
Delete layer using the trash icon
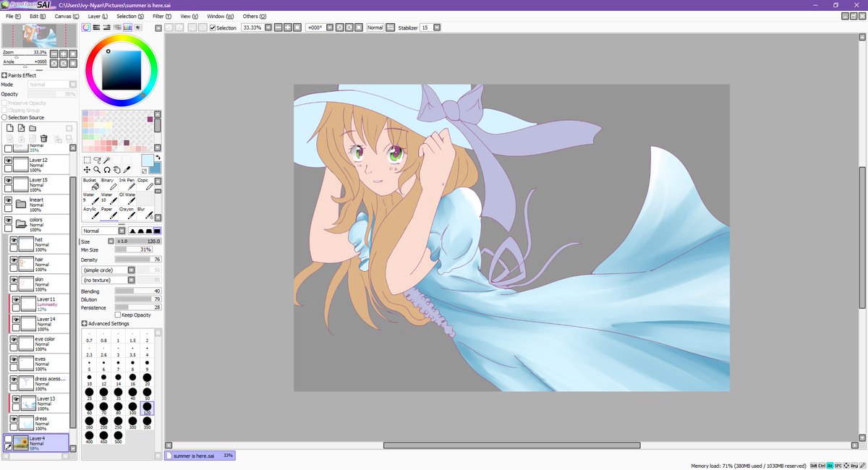pyautogui.click(x=44, y=138)
